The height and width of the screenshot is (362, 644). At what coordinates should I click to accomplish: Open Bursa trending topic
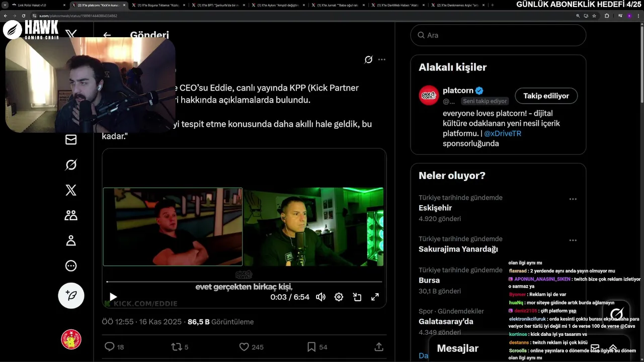click(429, 280)
